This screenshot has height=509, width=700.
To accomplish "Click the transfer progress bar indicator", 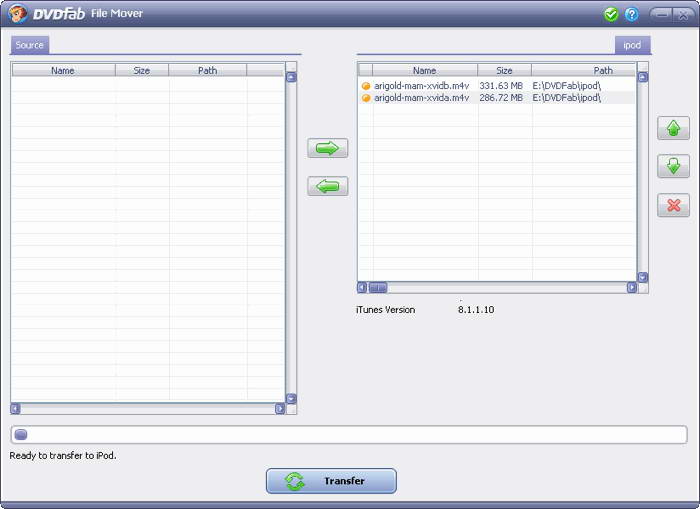I will click(21, 434).
